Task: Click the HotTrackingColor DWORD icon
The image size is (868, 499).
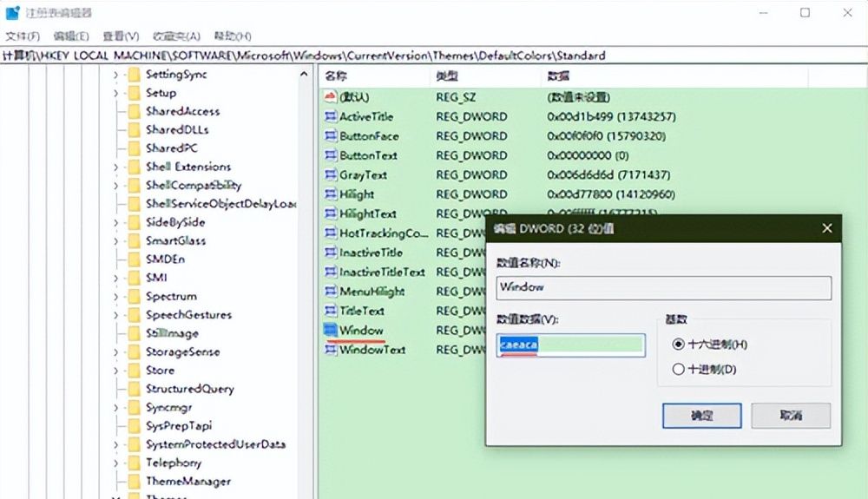Action: (x=331, y=233)
